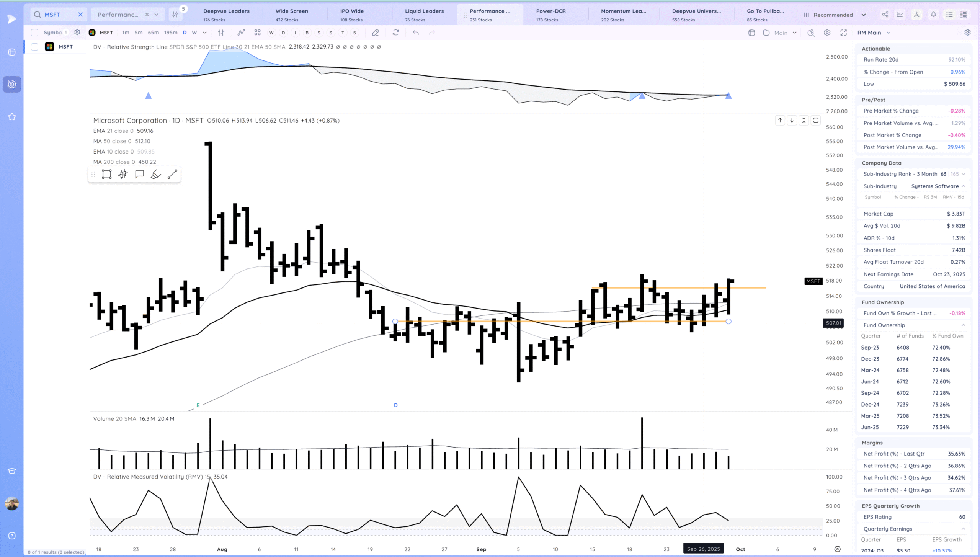The height and width of the screenshot is (557, 980).
Task: Open the indicators icon in chart toolbar
Action: 241,33
